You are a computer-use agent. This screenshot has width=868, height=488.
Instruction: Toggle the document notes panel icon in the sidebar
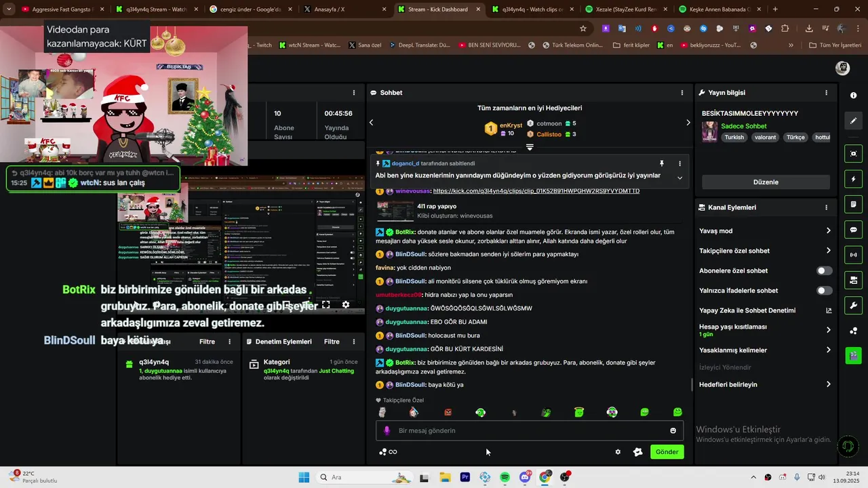coord(854,204)
